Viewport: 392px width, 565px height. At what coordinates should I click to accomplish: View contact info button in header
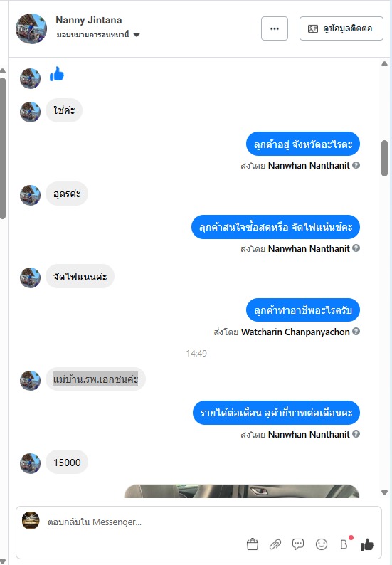click(341, 28)
